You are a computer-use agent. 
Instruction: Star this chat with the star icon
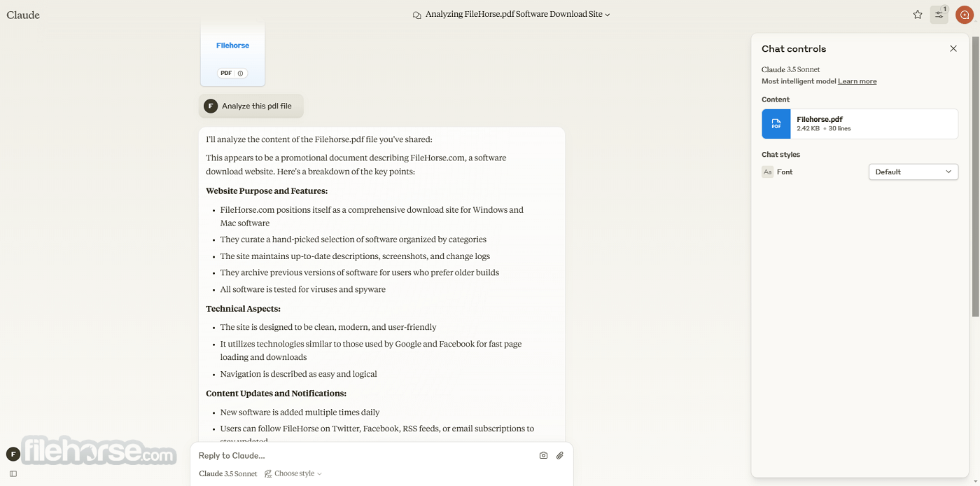918,15
